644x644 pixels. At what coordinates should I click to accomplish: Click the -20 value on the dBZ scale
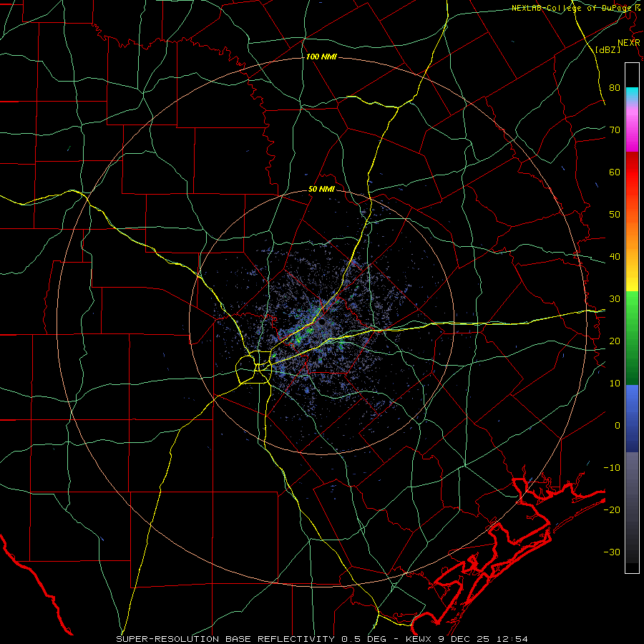click(x=612, y=509)
